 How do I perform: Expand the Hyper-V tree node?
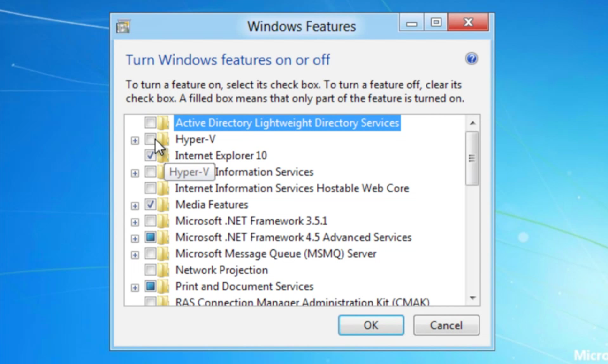tap(134, 140)
